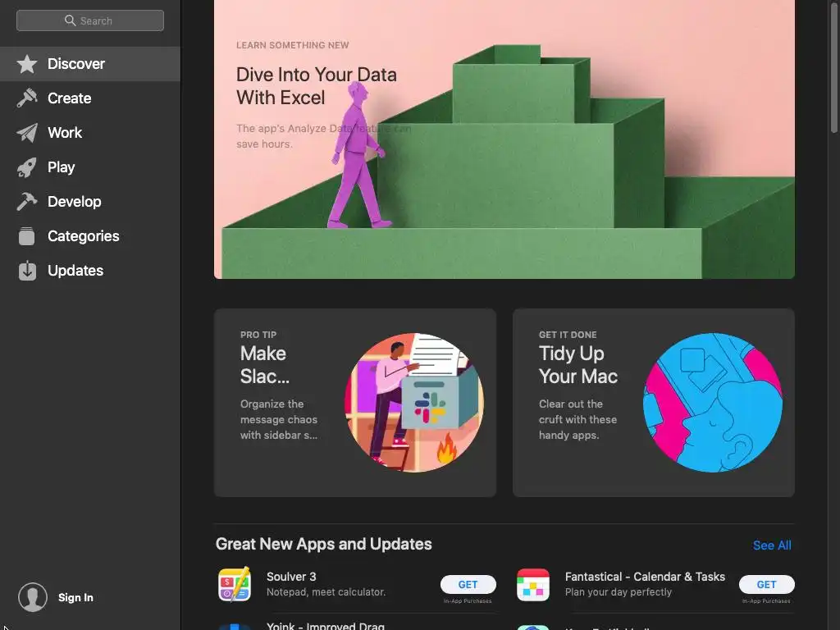Click the Soulver 3 title text
The image size is (840, 630).
(x=291, y=577)
